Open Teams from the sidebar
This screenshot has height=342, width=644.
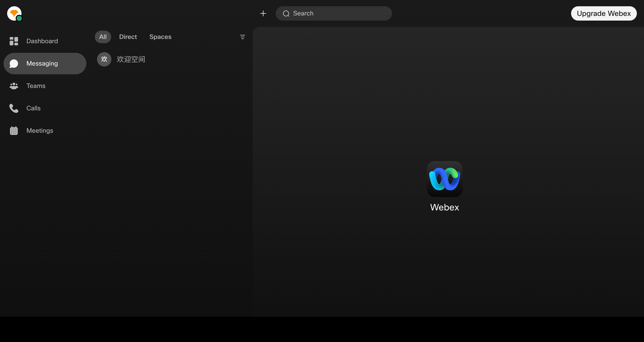click(x=45, y=86)
